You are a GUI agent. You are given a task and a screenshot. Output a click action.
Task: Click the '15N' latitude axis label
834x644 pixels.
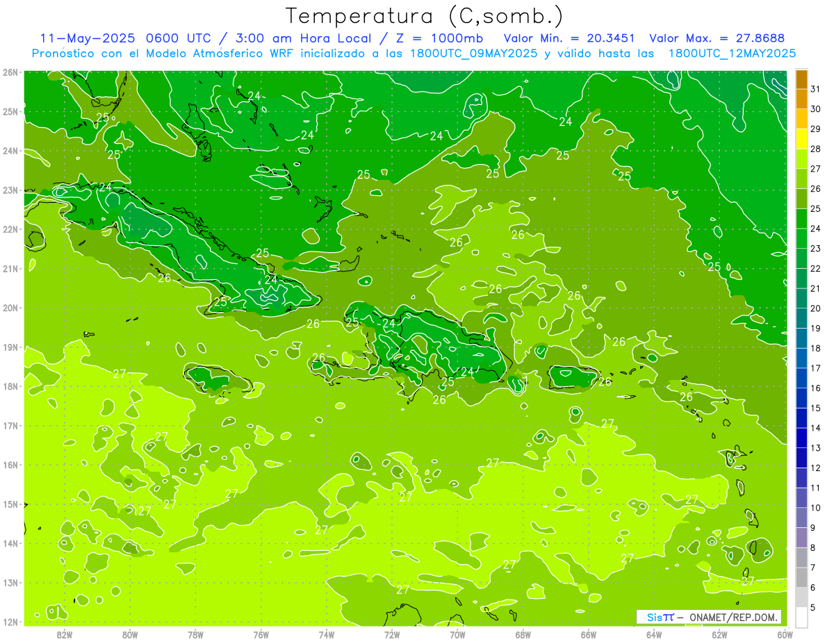(10, 504)
